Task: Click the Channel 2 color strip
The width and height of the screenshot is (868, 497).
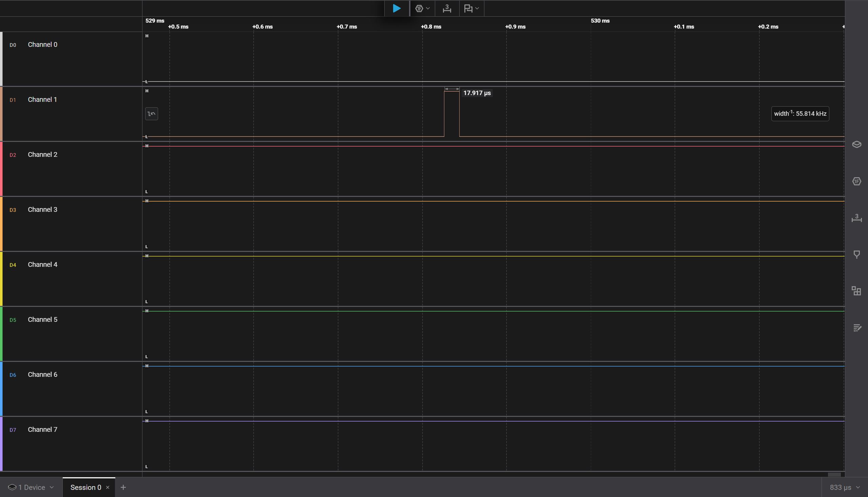Action: coord(1,169)
